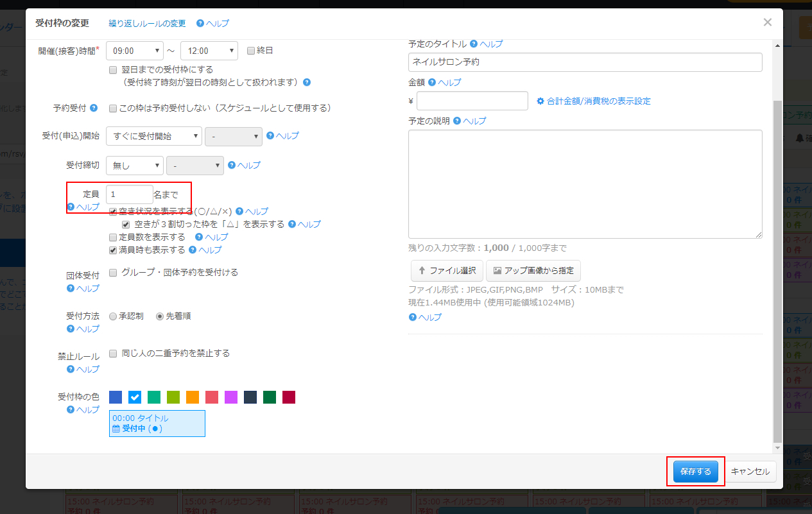Check 同じ人の二重予約を禁止する option
The width and height of the screenshot is (812, 514).
click(x=113, y=353)
